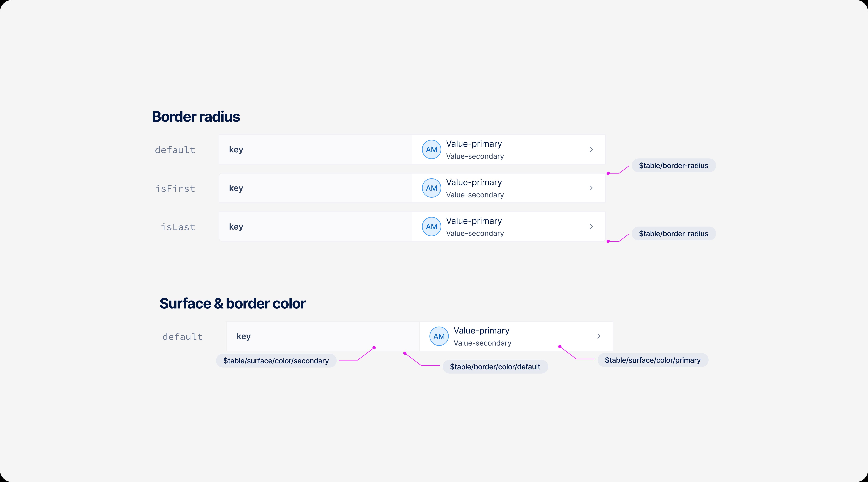This screenshot has height=482, width=868.
Task: Click the $table/surface/color/primary token pill
Action: pyautogui.click(x=652, y=360)
